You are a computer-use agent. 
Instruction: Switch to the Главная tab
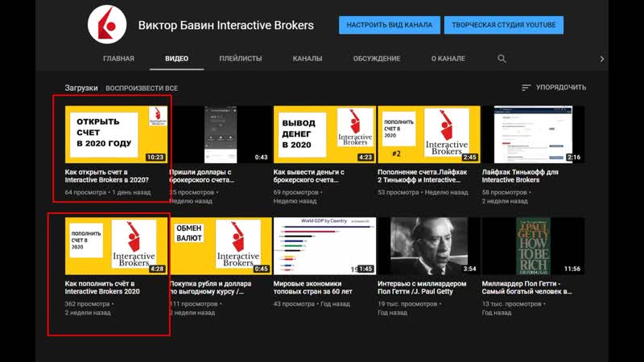click(118, 59)
